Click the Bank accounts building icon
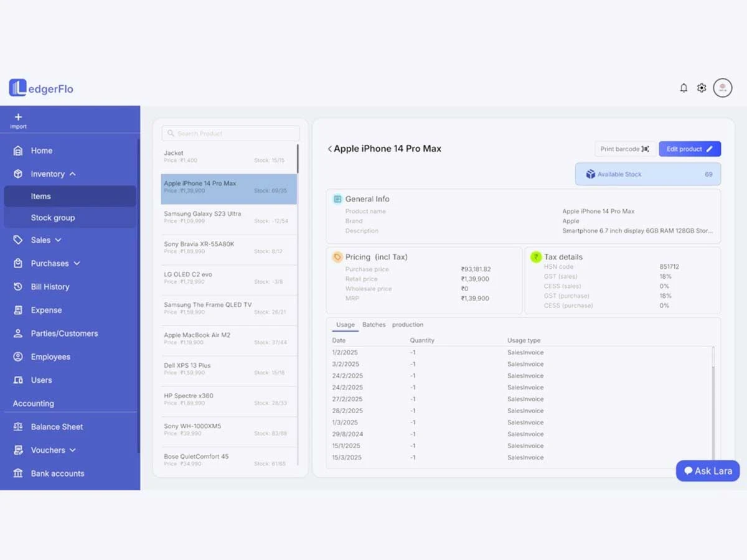747x560 pixels. click(x=18, y=474)
